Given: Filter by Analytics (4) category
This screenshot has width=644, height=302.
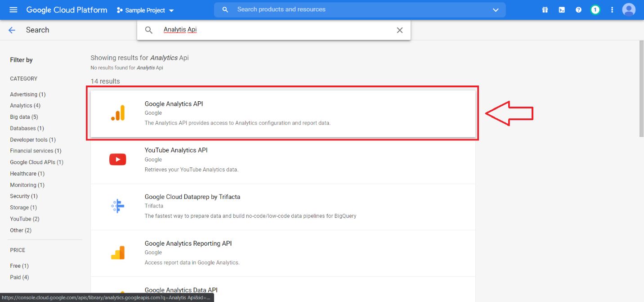Looking at the screenshot, I should [x=25, y=106].
